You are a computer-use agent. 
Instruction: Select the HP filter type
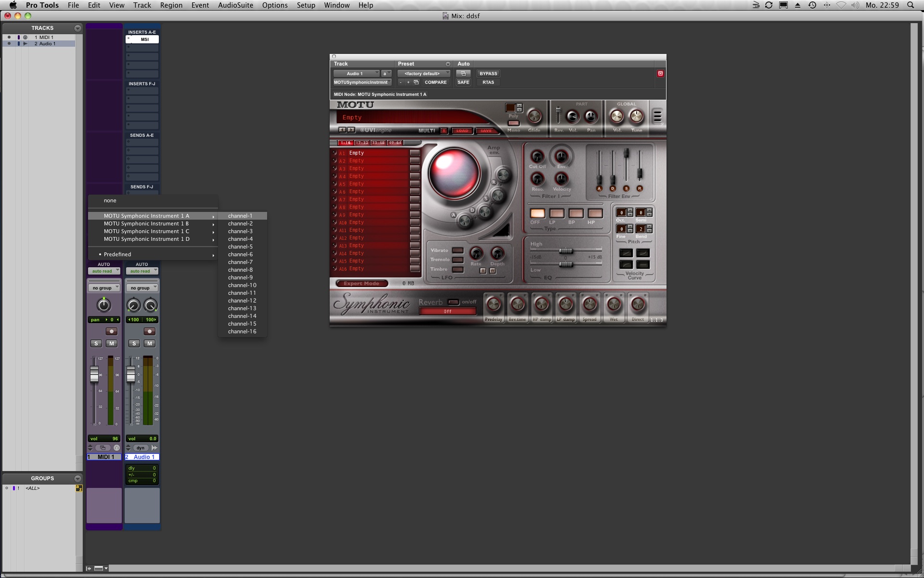click(595, 213)
